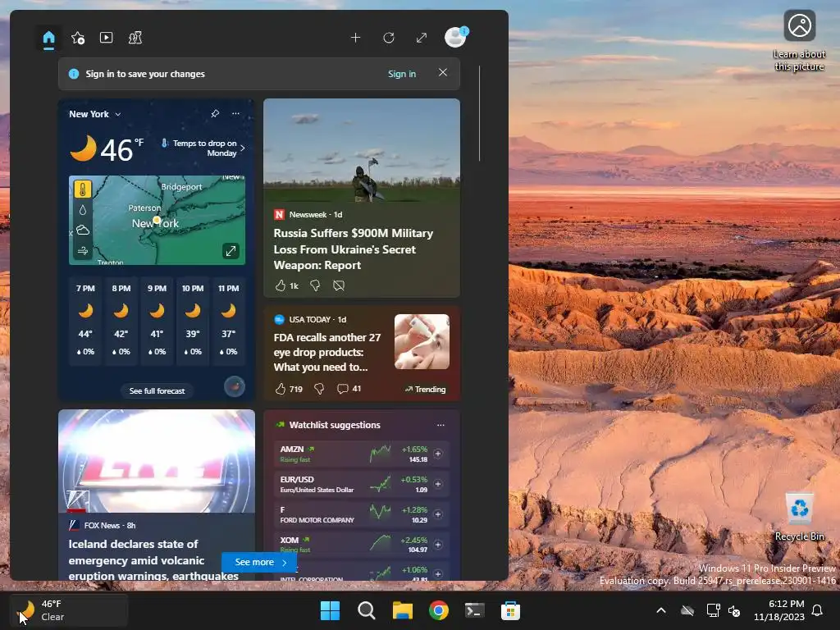The height and width of the screenshot is (630, 840).
Task: Open taskbar Search
Action: pos(367,610)
